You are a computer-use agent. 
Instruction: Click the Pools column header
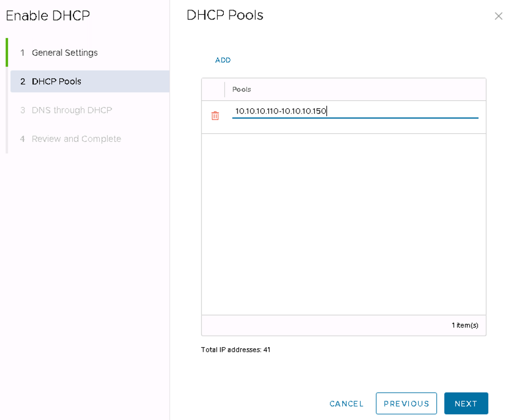click(x=242, y=89)
